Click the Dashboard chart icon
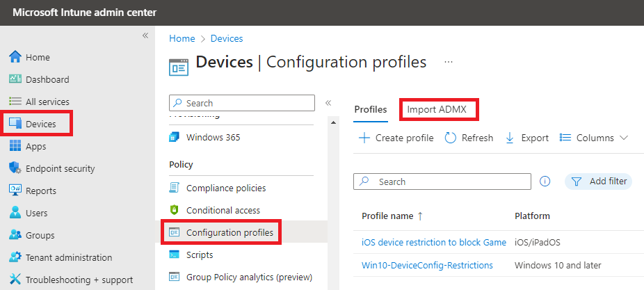Screen dimensions: 644x290 pyautogui.click(x=15, y=79)
